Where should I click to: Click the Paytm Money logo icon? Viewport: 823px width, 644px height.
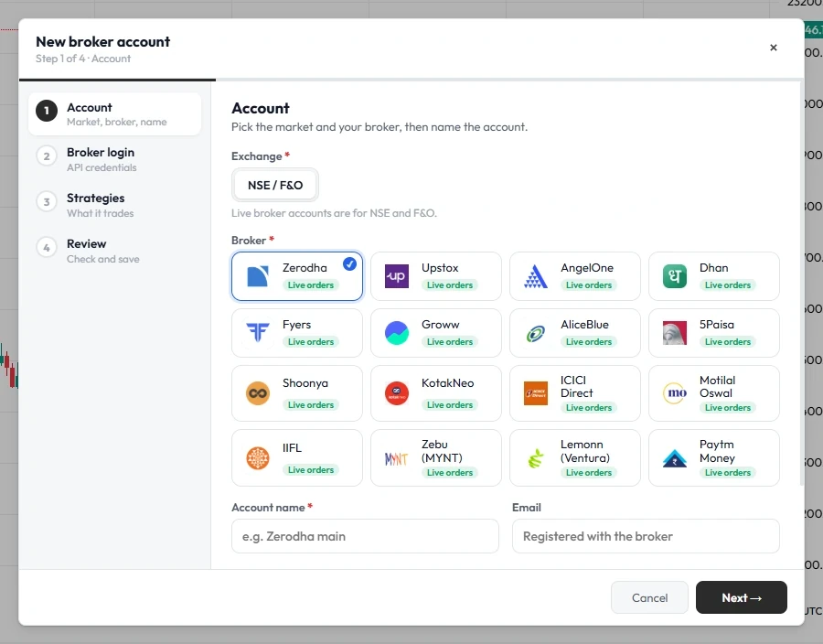pyautogui.click(x=675, y=458)
